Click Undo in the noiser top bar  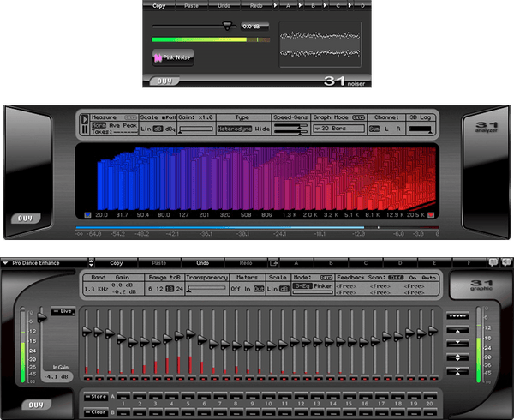(x=224, y=5)
